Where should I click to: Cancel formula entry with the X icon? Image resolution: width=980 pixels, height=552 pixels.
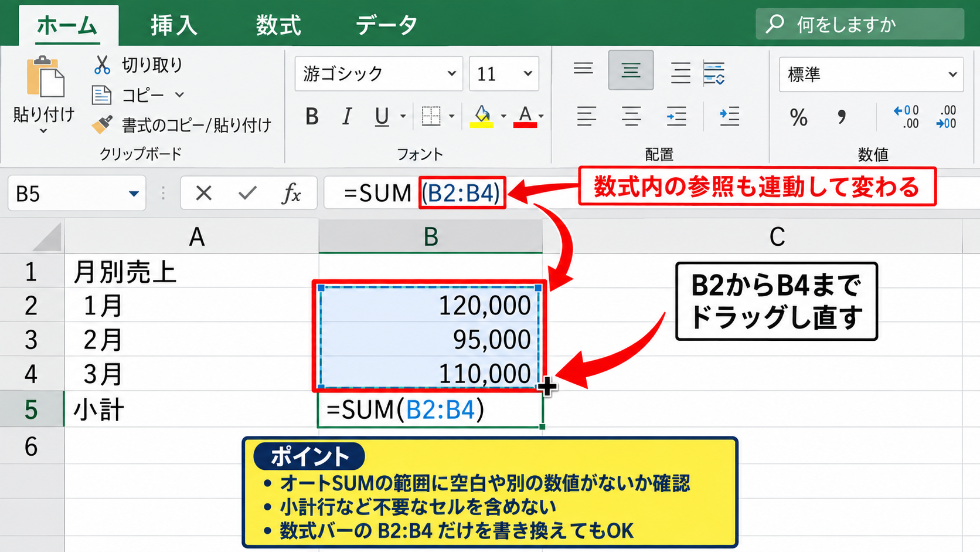coord(203,192)
